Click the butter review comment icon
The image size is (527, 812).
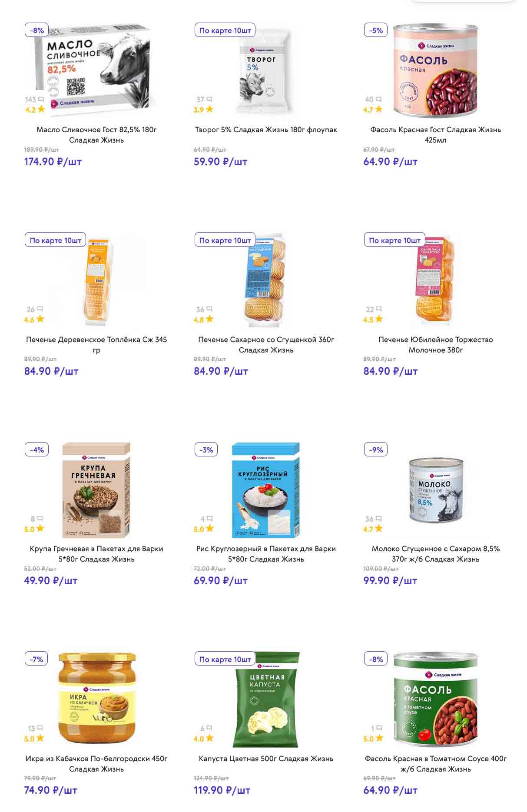[x=41, y=100]
